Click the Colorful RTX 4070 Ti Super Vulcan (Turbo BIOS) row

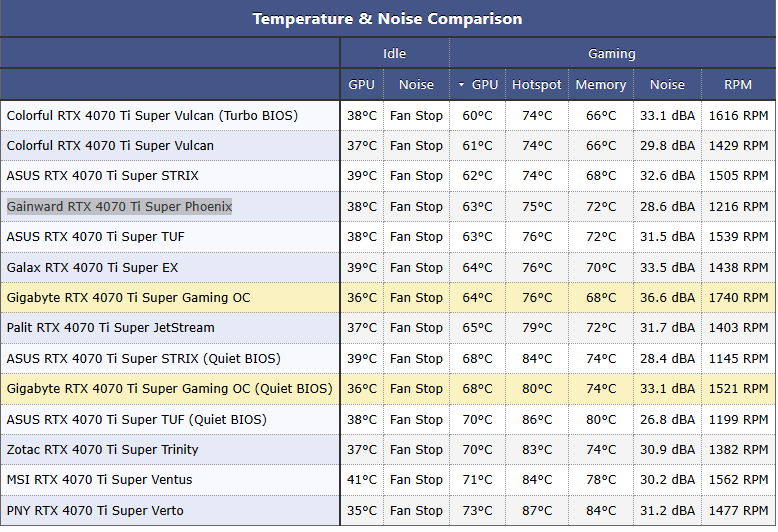[152, 116]
